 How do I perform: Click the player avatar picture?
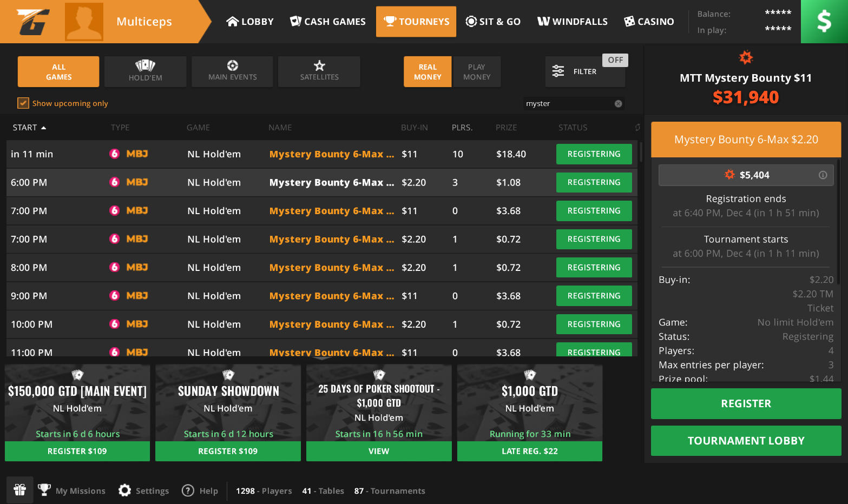(84, 22)
